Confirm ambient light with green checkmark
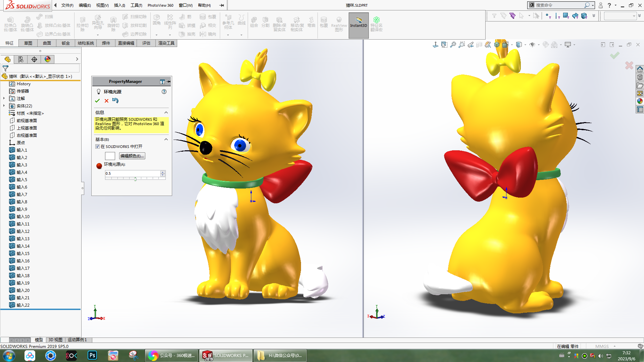 pyautogui.click(x=97, y=101)
